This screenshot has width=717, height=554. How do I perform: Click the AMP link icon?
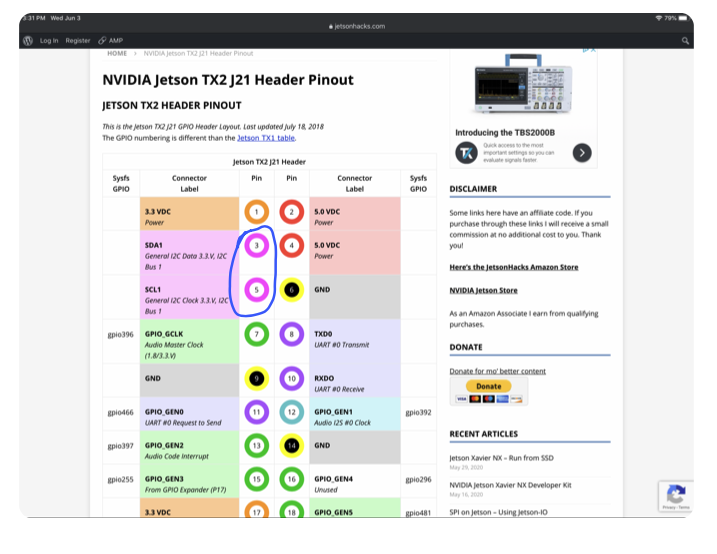[102, 41]
